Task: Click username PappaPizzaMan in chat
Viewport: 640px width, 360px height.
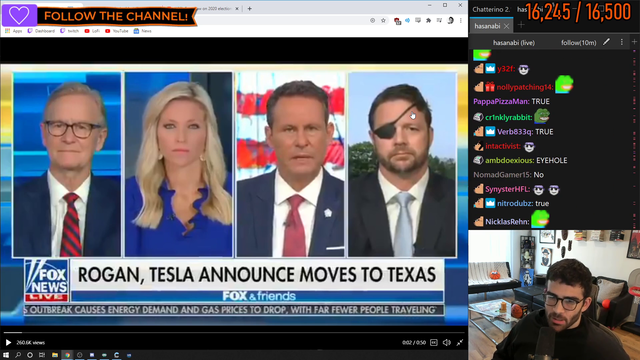Action: click(x=501, y=101)
